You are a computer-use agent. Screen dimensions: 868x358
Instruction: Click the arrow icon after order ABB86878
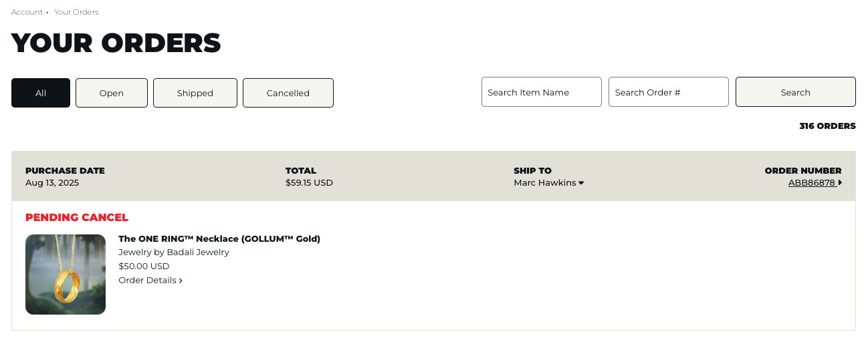[x=840, y=183]
